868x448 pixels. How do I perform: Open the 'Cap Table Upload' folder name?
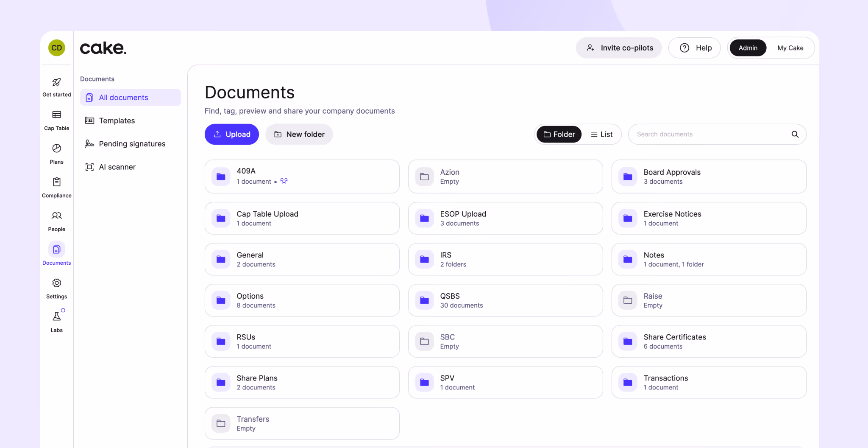pyautogui.click(x=267, y=214)
